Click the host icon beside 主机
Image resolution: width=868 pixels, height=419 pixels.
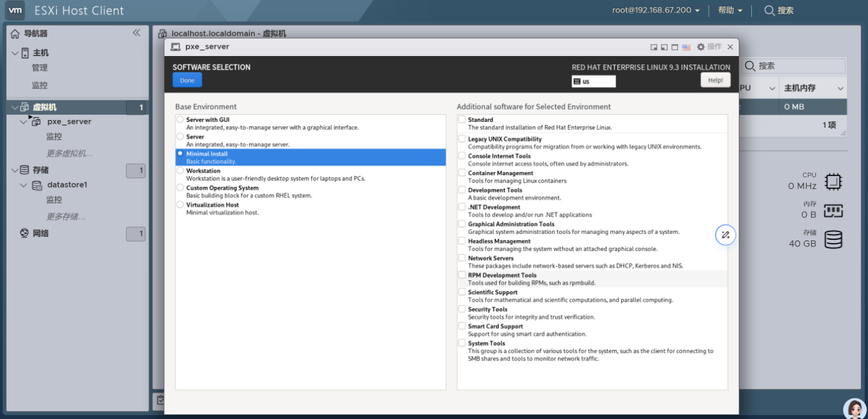click(x=25, y=53)
